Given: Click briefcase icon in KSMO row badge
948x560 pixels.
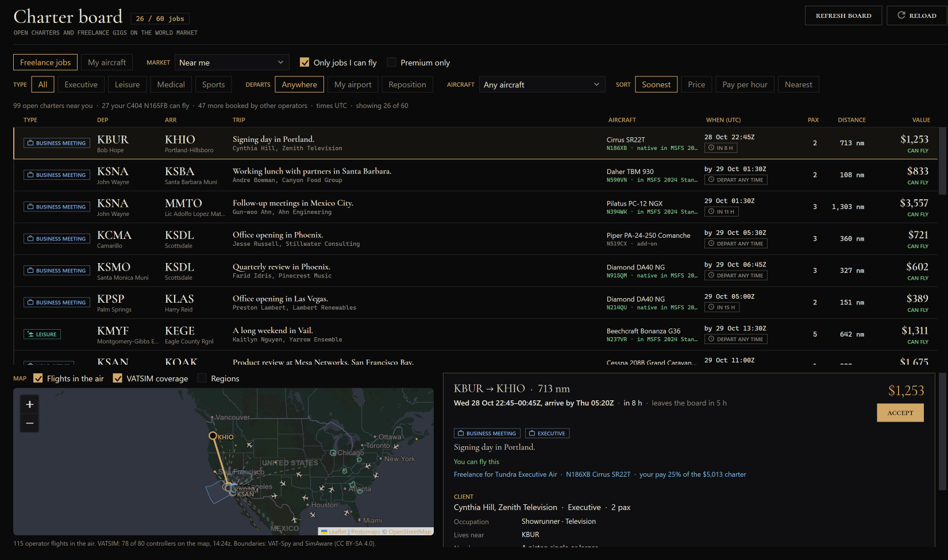Looking at the screenshot, I should (x=30, y=271).
